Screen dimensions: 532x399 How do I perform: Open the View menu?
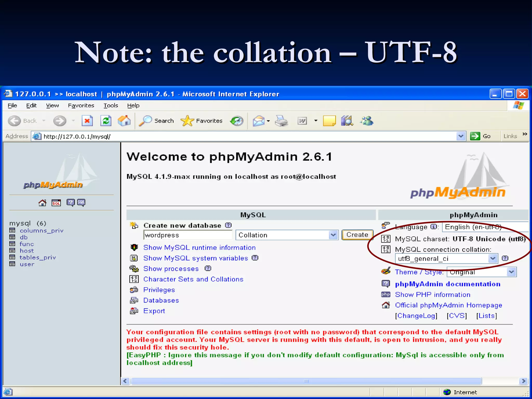(x=52, y=105)
